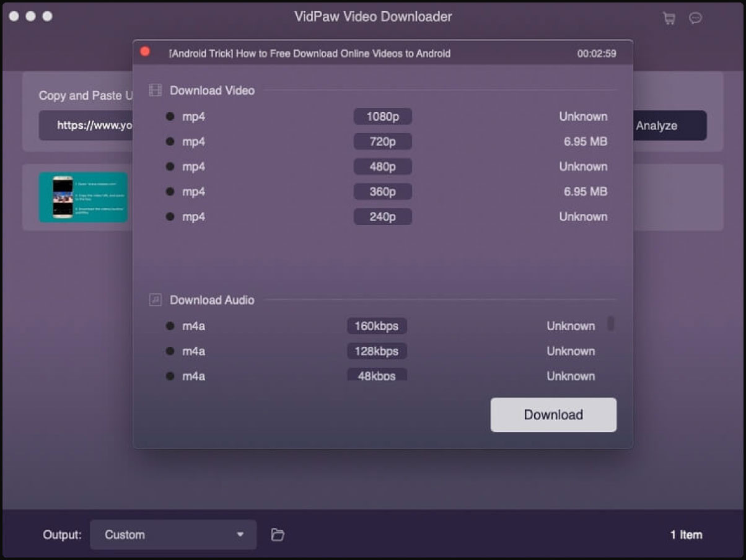Select m4a 160kbps radio option
Image resolution: width=746 pixels, height=560 pixels.
[170, 326]
